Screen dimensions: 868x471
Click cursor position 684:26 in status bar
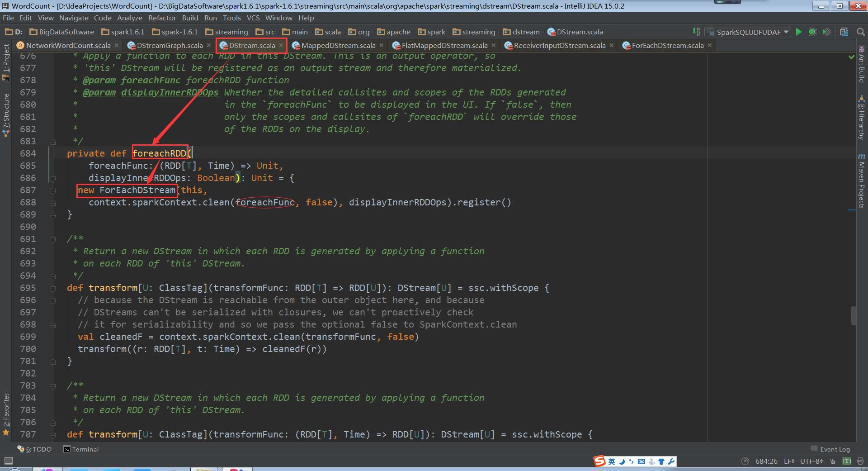(766, 461)
